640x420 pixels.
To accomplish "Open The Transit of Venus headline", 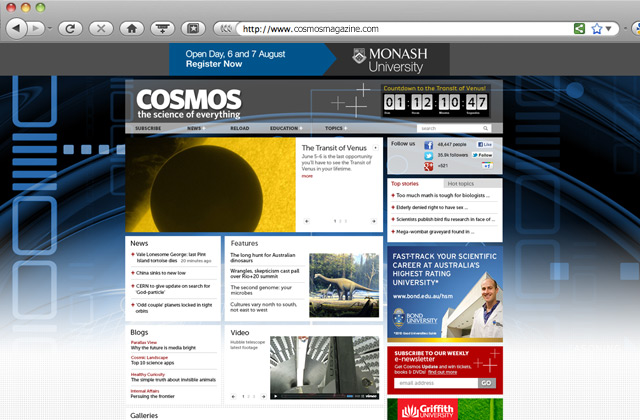I will tap(334, 148).
